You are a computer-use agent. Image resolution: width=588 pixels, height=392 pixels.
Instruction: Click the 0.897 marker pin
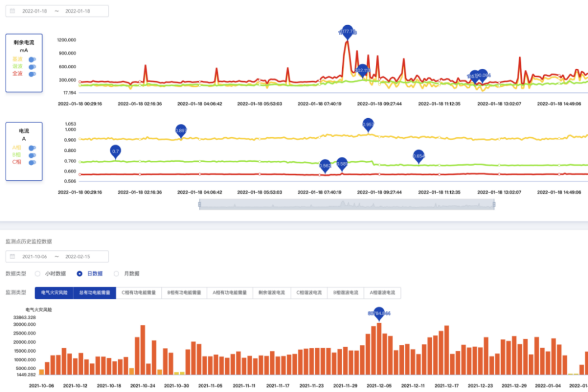coord(181,131)
